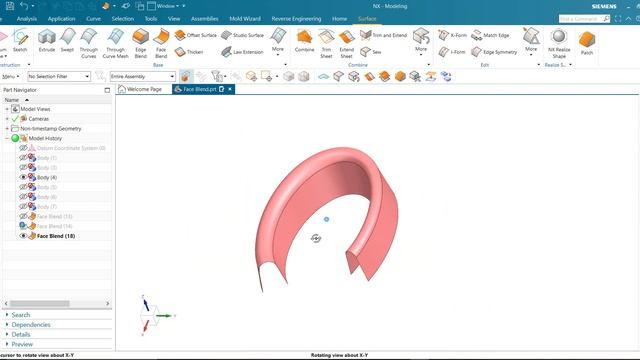Viewport: 640px width, 360px height.
Task: Toggle visibility of Body (4)
Action: coord(23,178)
